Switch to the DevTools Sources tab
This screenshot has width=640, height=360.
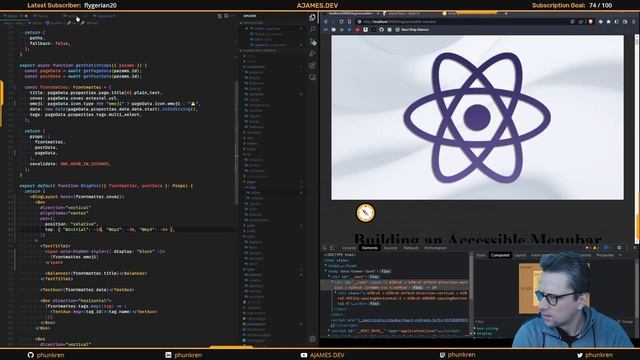point(390,248)
